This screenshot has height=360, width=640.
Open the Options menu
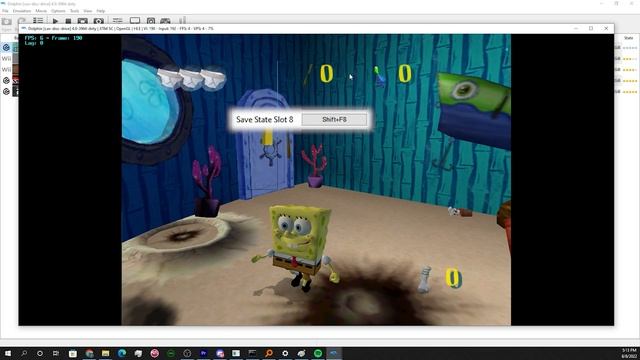click(58, 11)
